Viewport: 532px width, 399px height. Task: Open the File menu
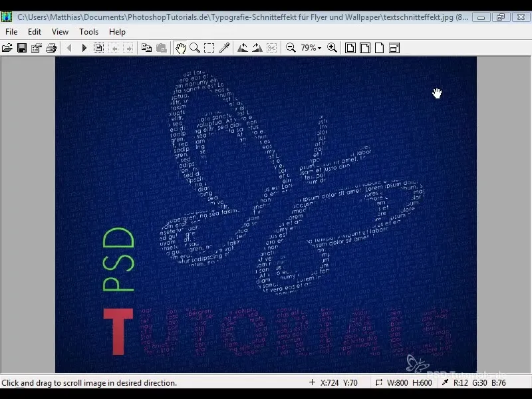(11, 31)
